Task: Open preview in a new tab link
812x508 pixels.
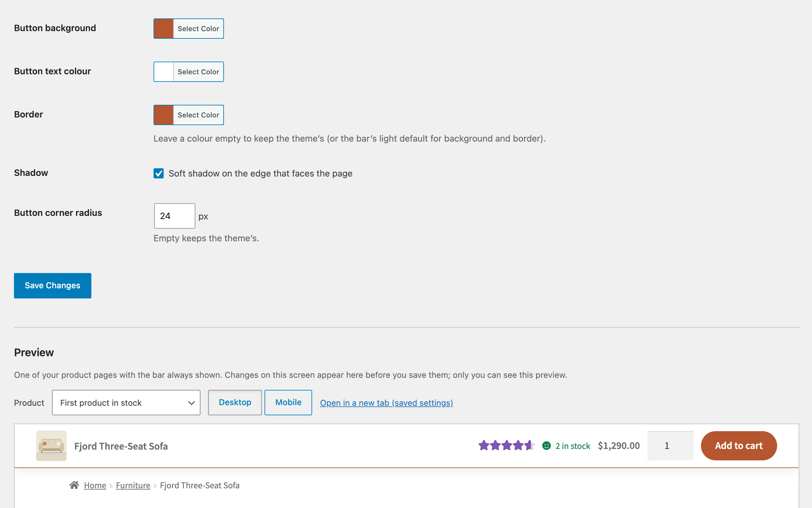Action: pos(387,403)
